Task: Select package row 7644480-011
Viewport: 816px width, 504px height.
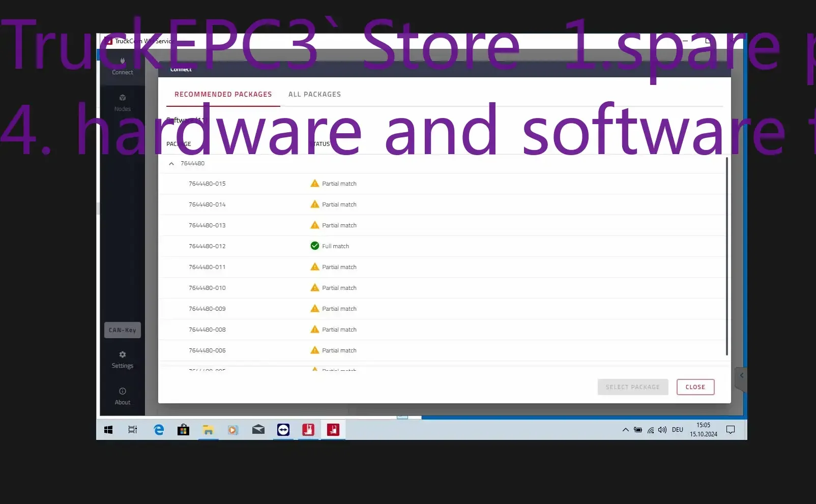Action: pyautogui.click(x=442, y=267)
